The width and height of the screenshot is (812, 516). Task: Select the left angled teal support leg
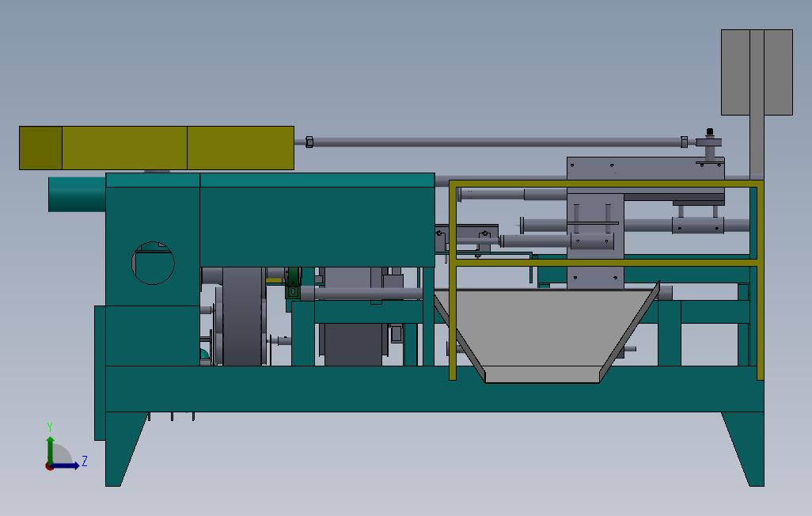(126, 449)
